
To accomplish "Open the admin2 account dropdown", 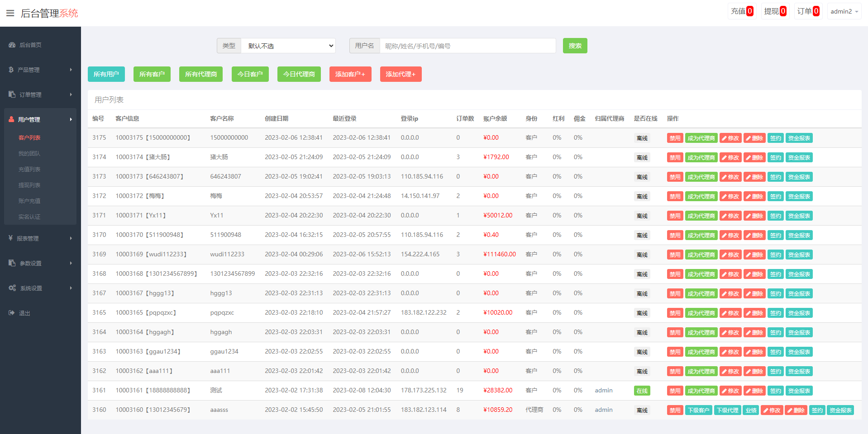I will [x=844, y=11].
